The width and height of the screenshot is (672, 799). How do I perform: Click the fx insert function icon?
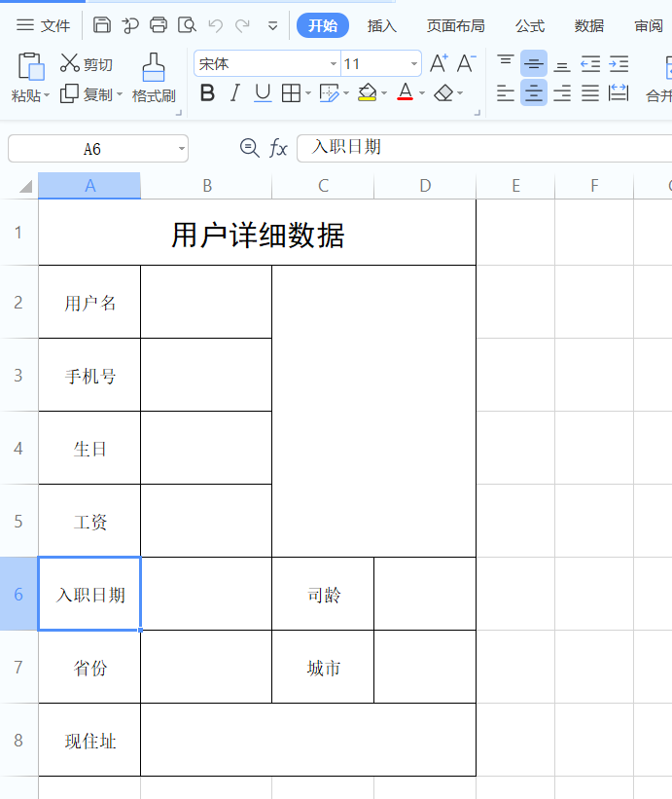click(278, 148)
